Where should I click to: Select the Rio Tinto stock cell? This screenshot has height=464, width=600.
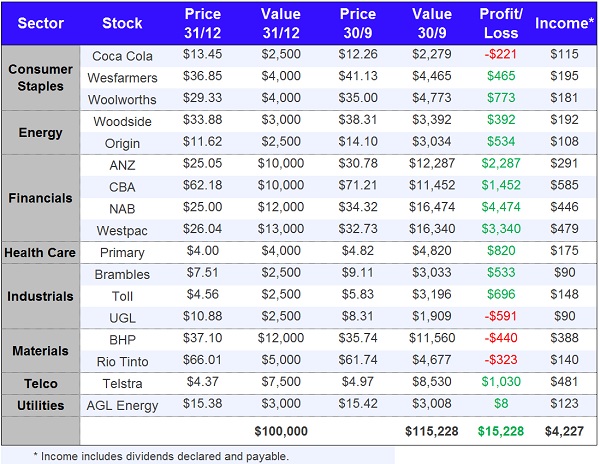point(121,362)
